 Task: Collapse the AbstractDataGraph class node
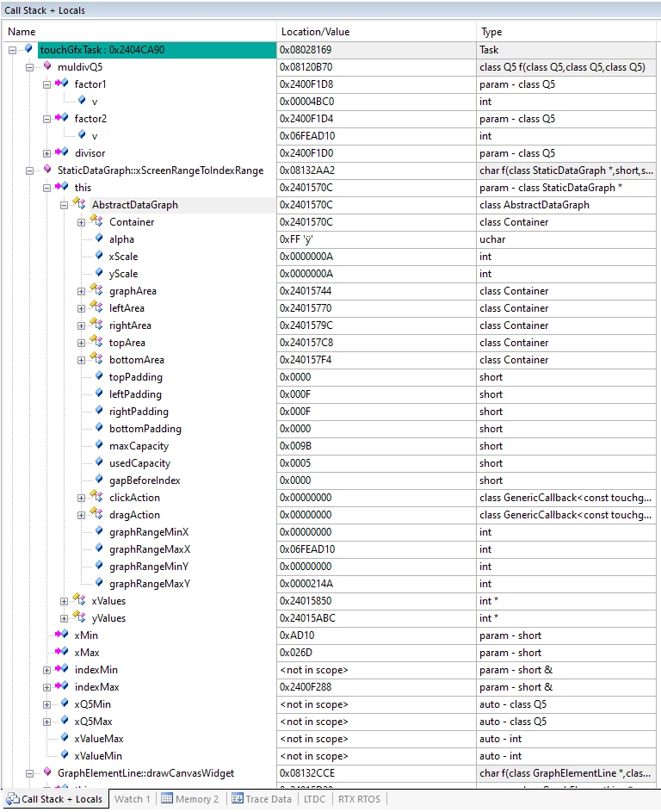[x=64, y=205]
